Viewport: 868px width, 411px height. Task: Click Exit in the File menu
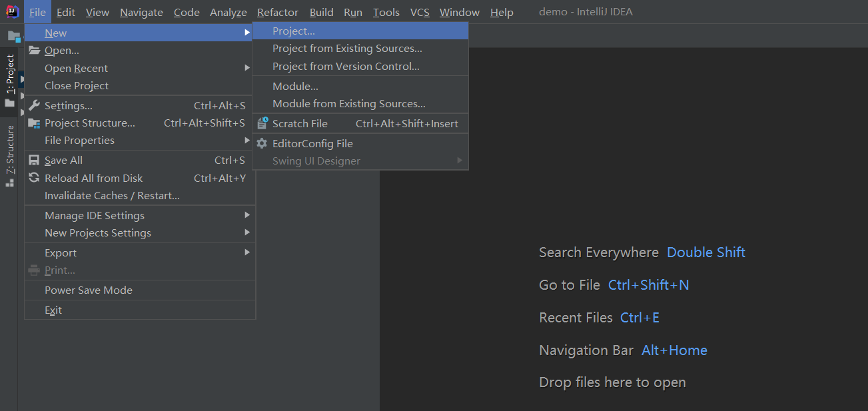pyautogui.click(x=53, y=310)
